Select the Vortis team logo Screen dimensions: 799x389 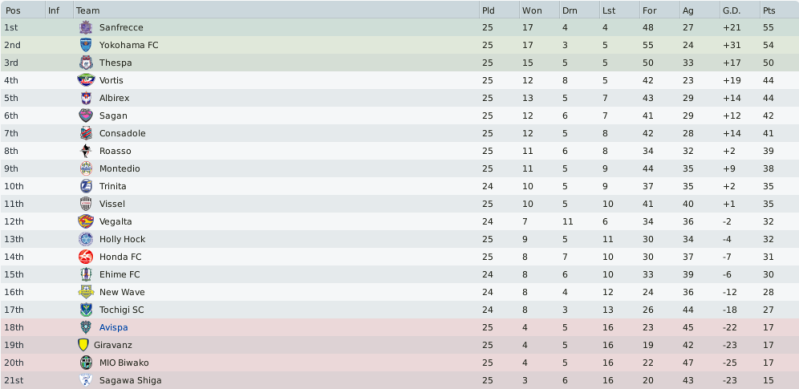[x=86, y=80]
